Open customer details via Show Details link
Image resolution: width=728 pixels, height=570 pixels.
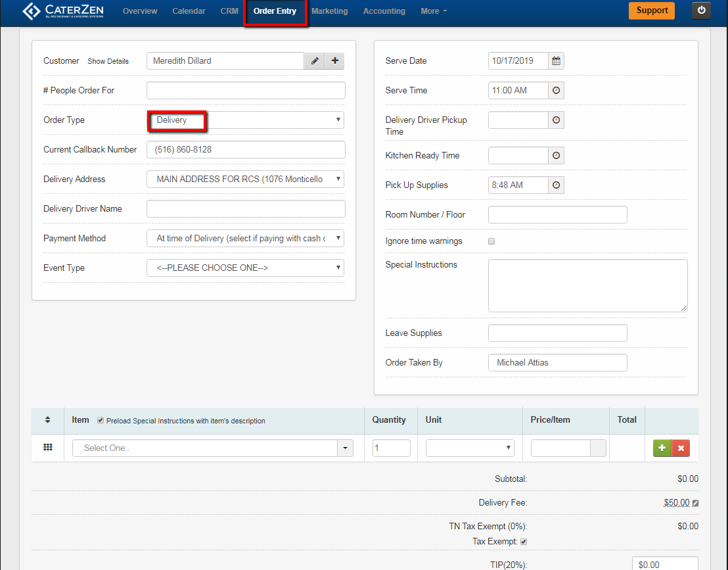pos(108,61)
